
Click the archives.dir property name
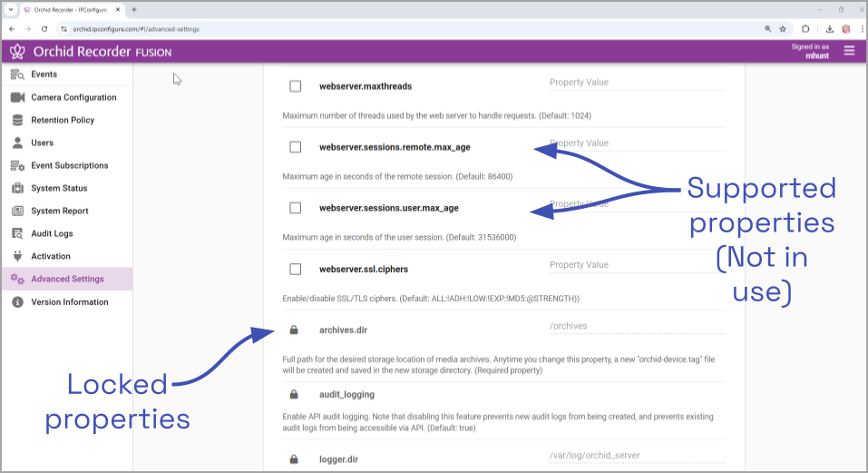tap(343, 330)
